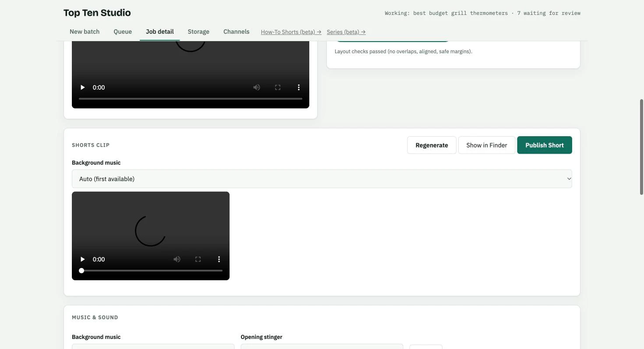Click the Regenerate button
This screenshot has width=644, height=349.
tap(432, 145)
